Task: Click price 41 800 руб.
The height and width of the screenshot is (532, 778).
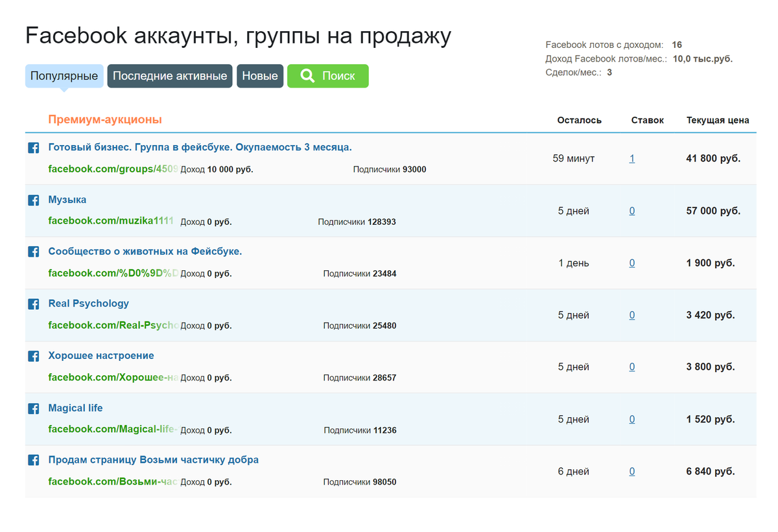Action: click(713, 158)
